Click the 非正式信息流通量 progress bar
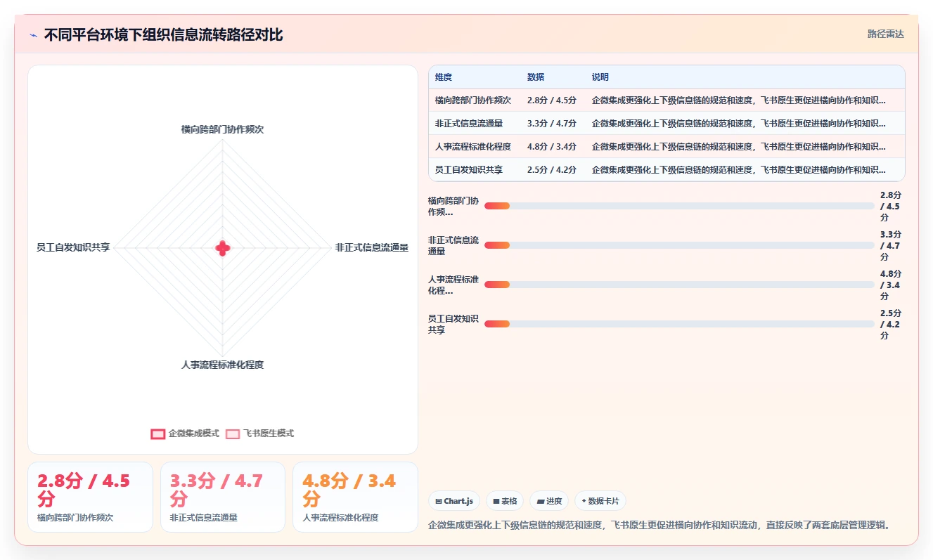 point(679,245)
